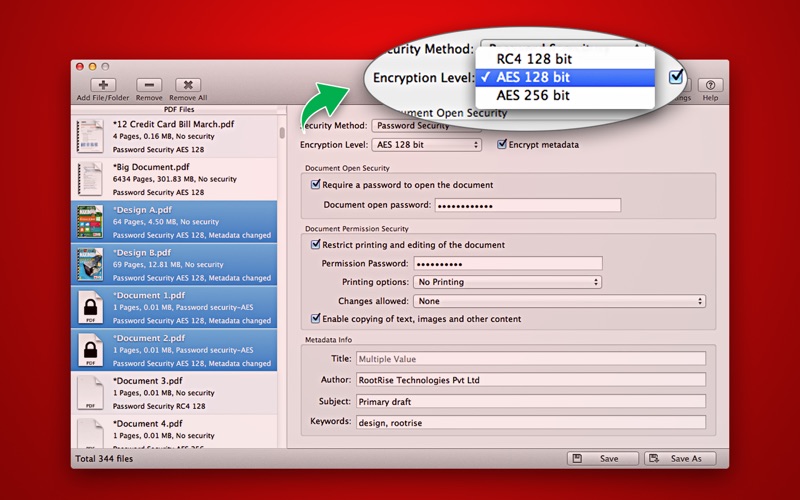Select the Design A.pdf thumbnail
This screenshot has width=800, height=500.
91,222
